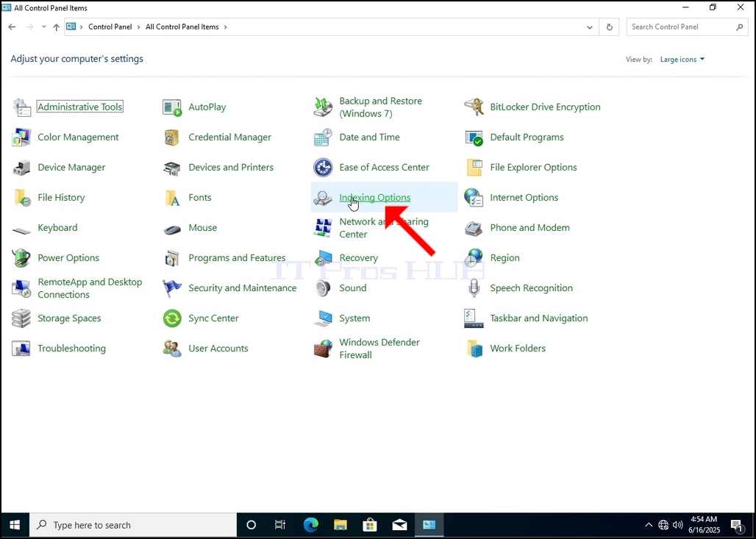Open the AutoPlay icon
This screenshot has width=756, height=539.
[x=172, y=107]
